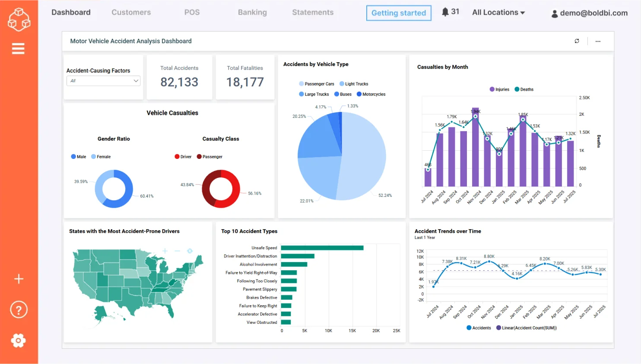Open help via the question mark icon
This screenshot has width=641, height=364.
tap(18, 309)
